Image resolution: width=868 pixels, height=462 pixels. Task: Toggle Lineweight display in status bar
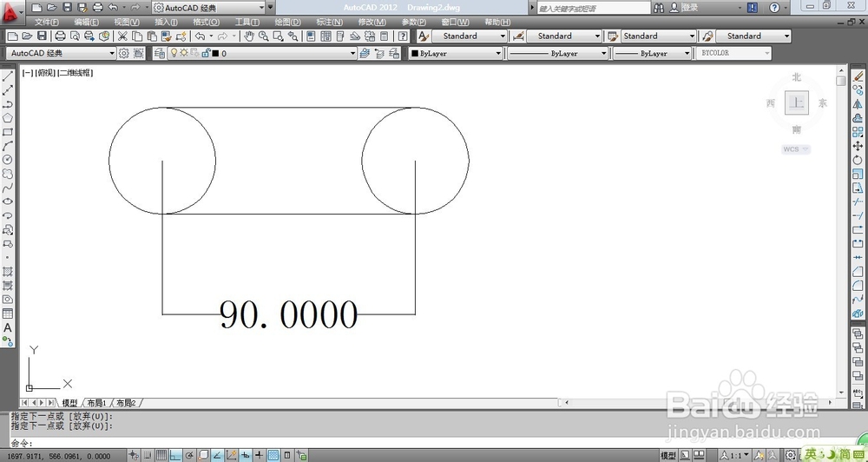click(x=259, y=455)
